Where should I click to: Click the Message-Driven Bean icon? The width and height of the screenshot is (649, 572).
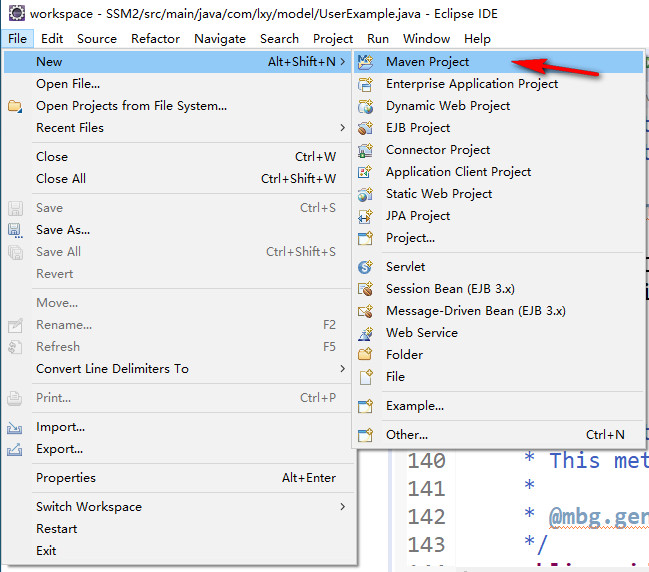click(x=365, y=311)
